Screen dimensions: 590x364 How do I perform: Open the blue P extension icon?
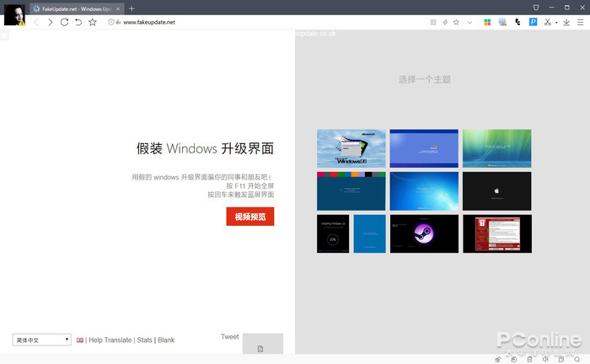[533, 22]
